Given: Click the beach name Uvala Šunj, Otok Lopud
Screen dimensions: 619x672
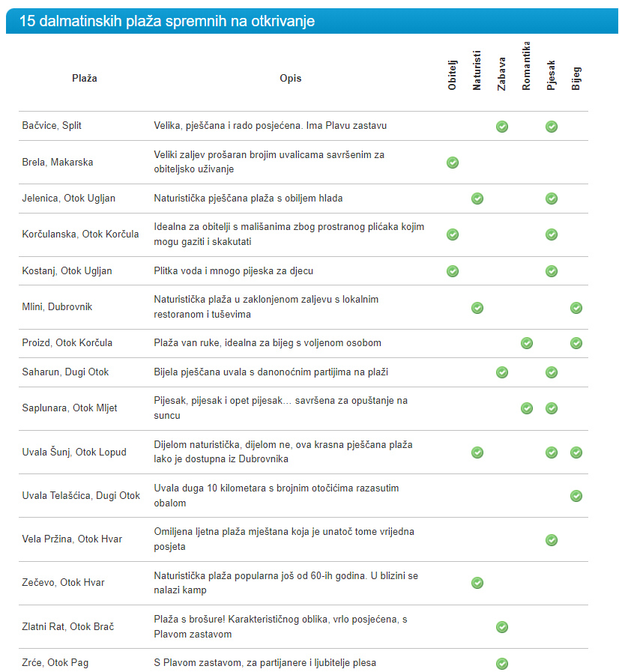Looking at the screenshot, I should click(x=74, y=452).
